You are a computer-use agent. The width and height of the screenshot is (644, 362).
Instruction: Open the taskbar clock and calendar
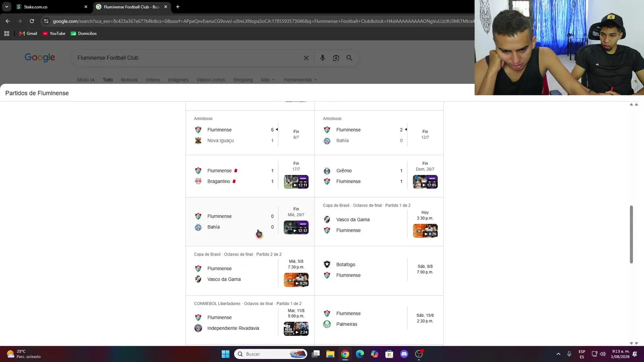[620, 354]
